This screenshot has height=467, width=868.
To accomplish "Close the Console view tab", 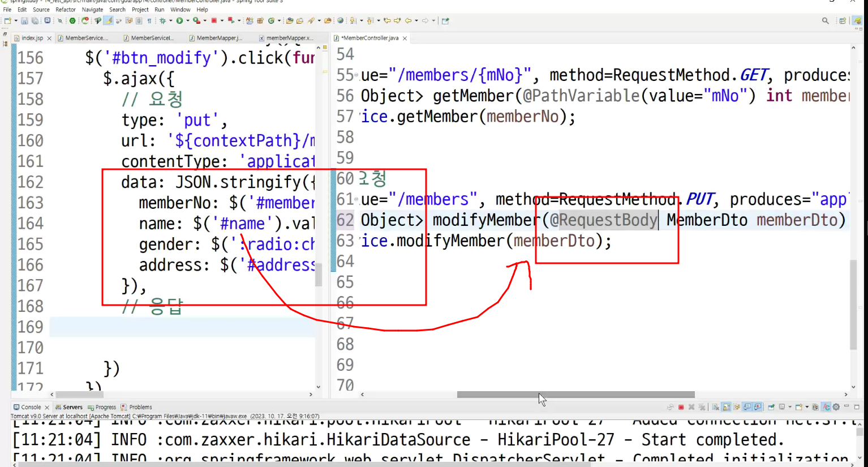I will (47, 407).
